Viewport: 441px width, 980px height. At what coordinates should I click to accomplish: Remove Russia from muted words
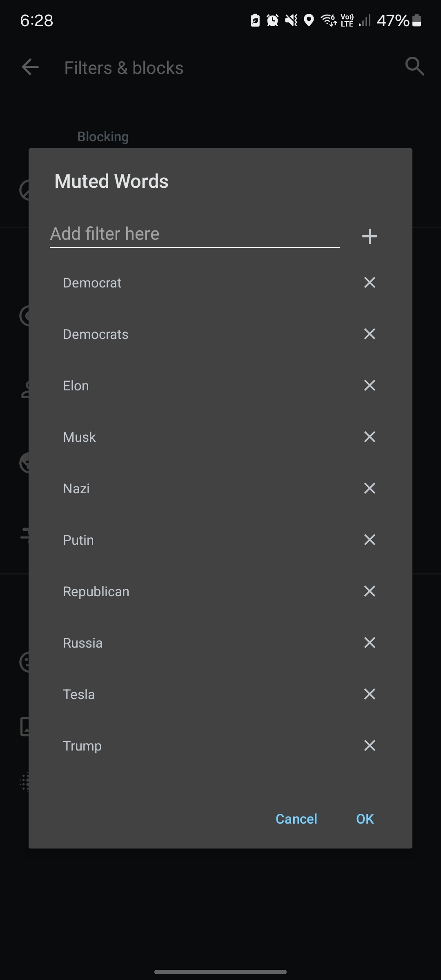pos(370,643)
